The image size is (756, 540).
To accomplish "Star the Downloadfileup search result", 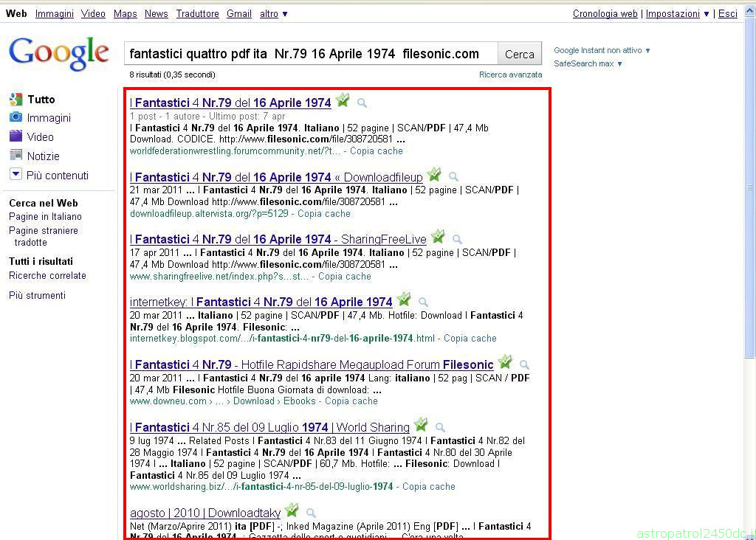I will [434, 174].
